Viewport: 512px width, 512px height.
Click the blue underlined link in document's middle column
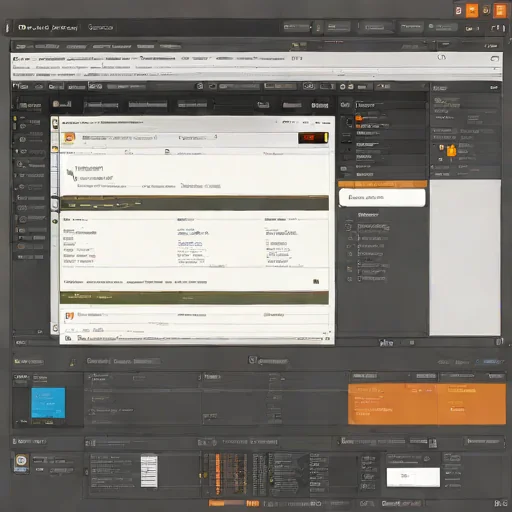pyautogui.click(x=190, y=244)
